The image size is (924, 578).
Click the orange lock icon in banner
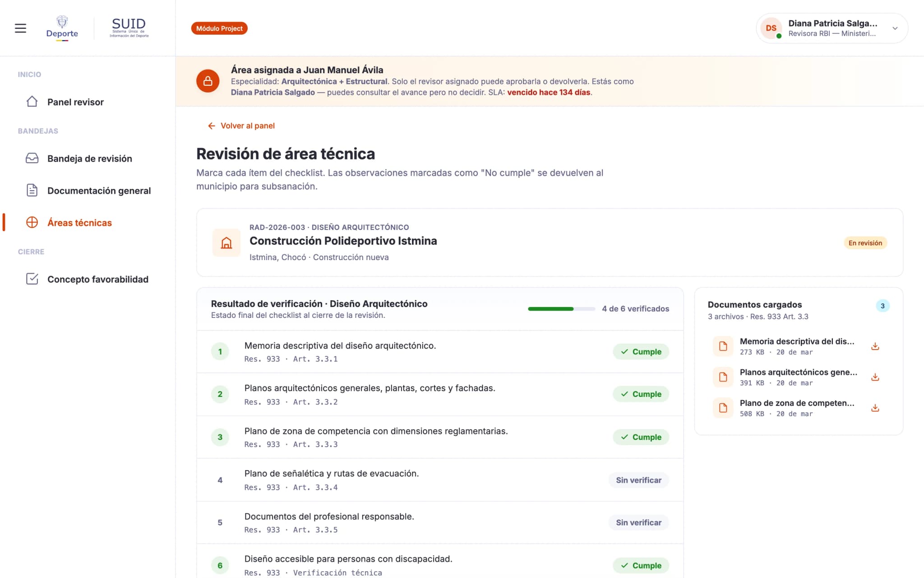(x=208, y=81)
